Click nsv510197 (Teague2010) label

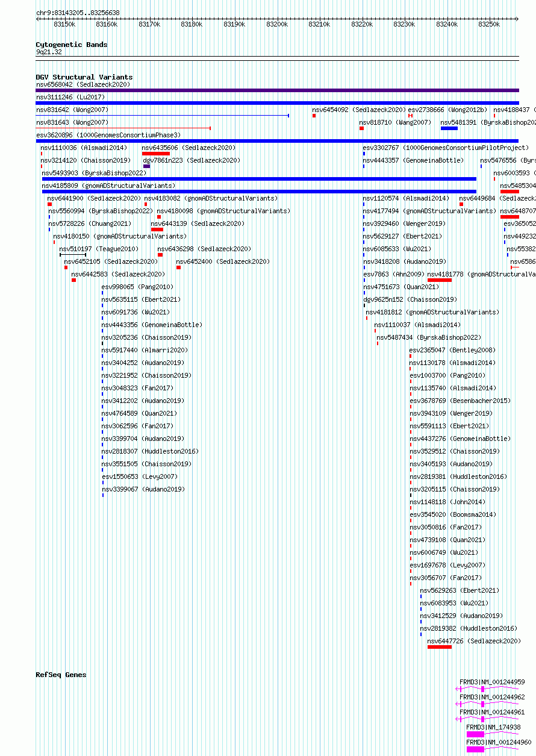coord(99,249)
